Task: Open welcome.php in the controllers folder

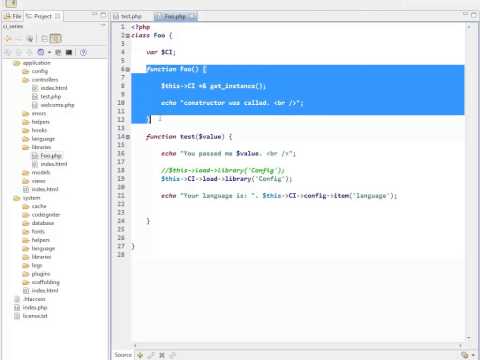Action: 53,105
